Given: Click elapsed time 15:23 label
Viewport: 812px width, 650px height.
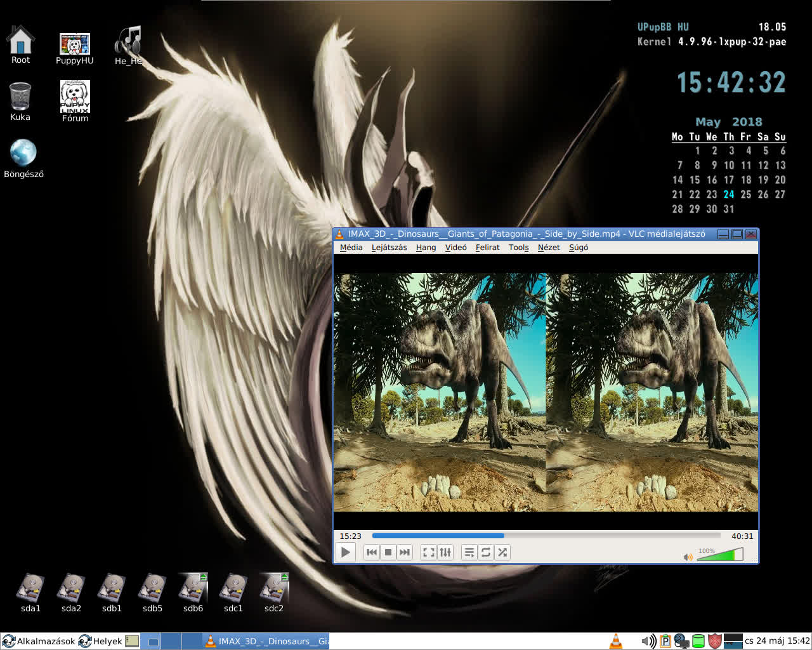Looking at the screenshot, I should 350,536.
